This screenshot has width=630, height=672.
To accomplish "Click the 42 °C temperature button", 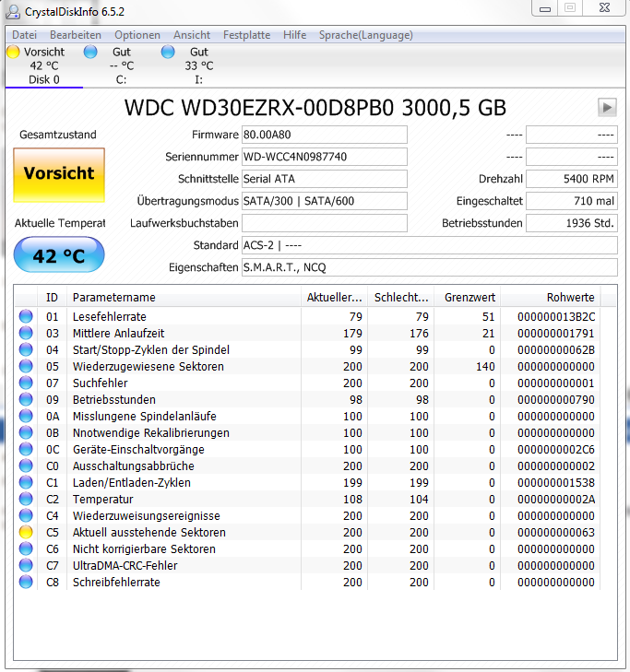I will [x=59, y=255].
